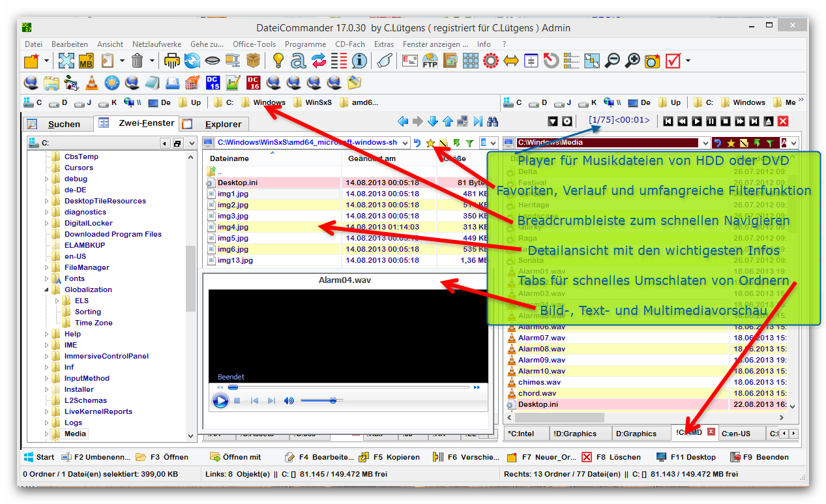
Task: Click the yellow lightbulb icon
Action: (278, 61)
